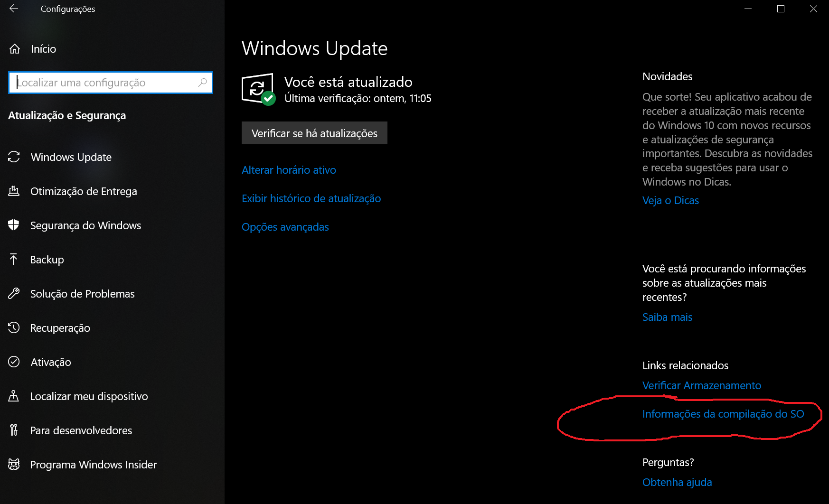Click the Otimização de Entrega icon
This screenshot has width=829, height=504.
14,191
